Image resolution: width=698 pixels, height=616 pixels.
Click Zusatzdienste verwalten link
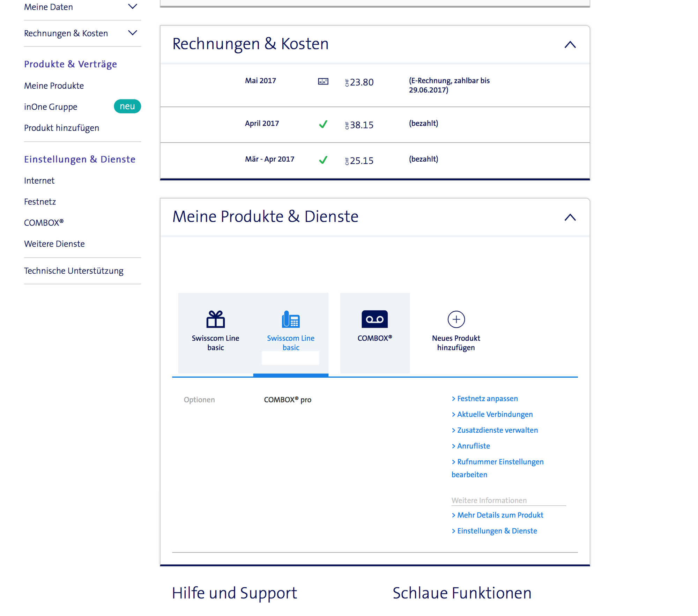[495, 430]
